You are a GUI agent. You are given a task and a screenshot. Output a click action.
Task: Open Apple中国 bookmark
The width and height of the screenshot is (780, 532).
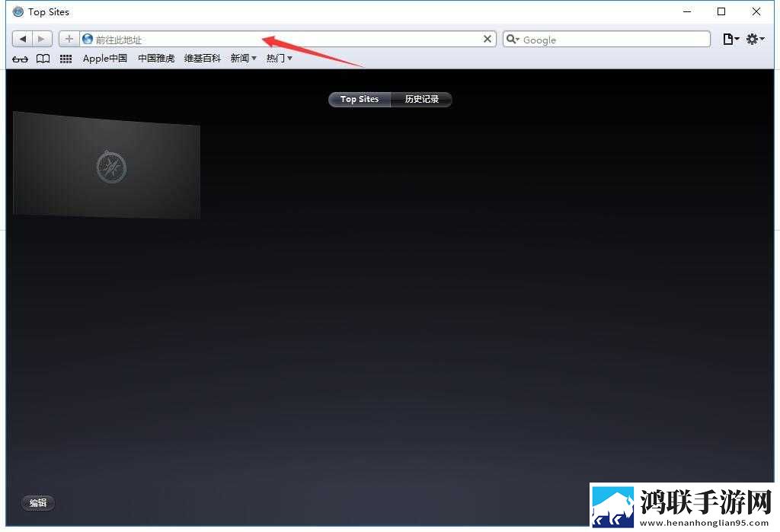pos(105,58)
